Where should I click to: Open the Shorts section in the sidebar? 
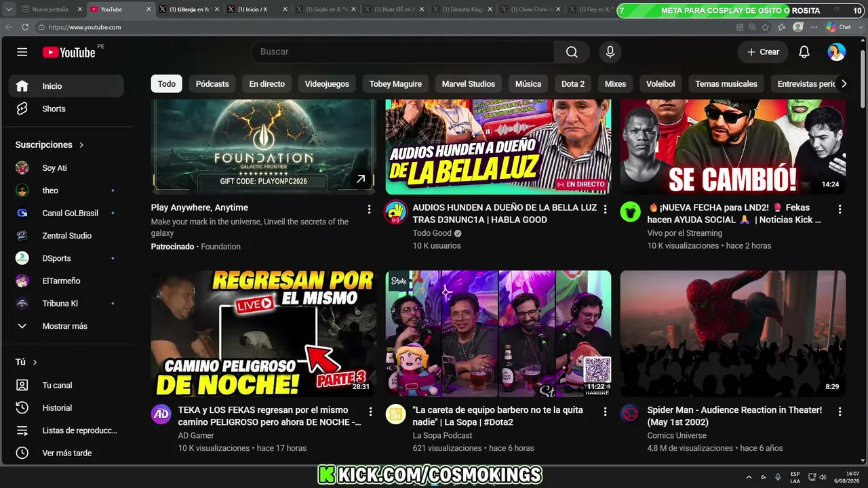tap(66, 108)
